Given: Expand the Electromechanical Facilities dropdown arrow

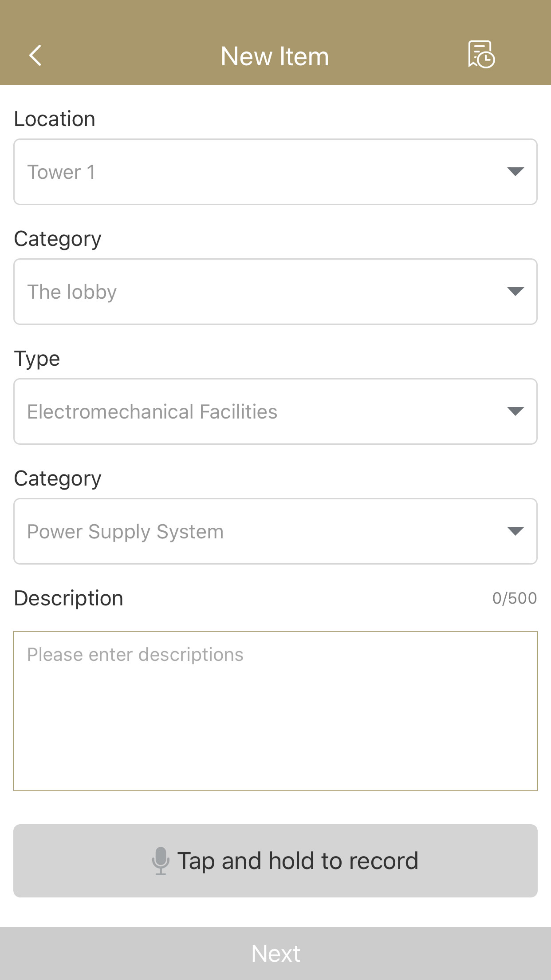Looking at the screenshot, I should point(516,411).
